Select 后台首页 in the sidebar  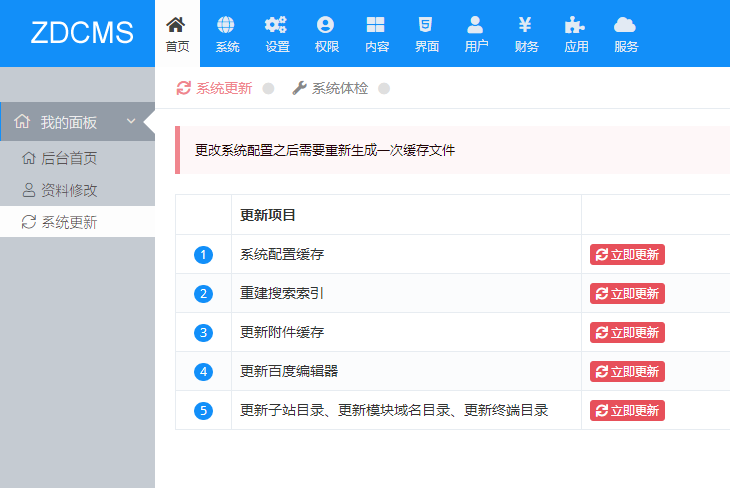[68, 158]
